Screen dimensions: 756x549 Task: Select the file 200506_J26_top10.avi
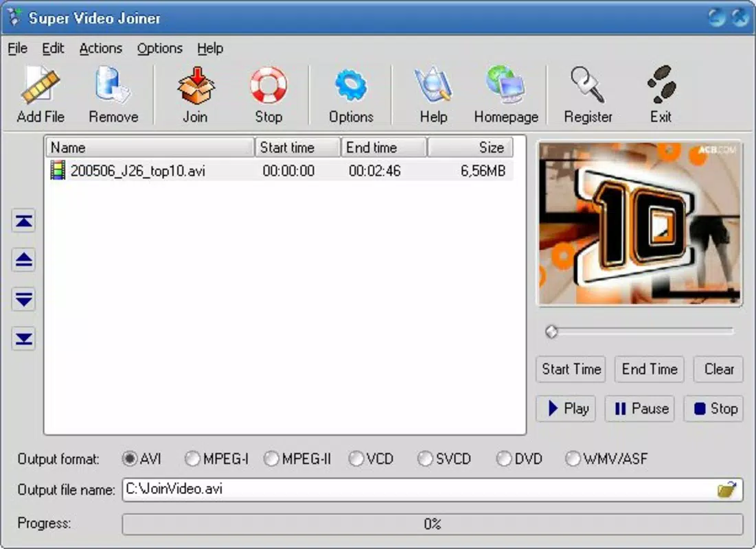point(138,171)
